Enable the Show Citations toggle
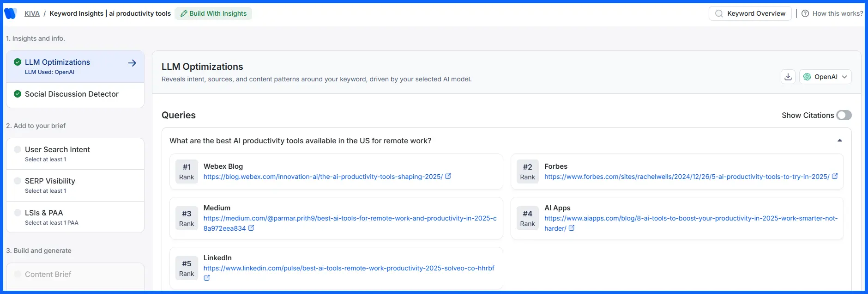This screenshot has width=868, height=294. (x=844, y=115)
